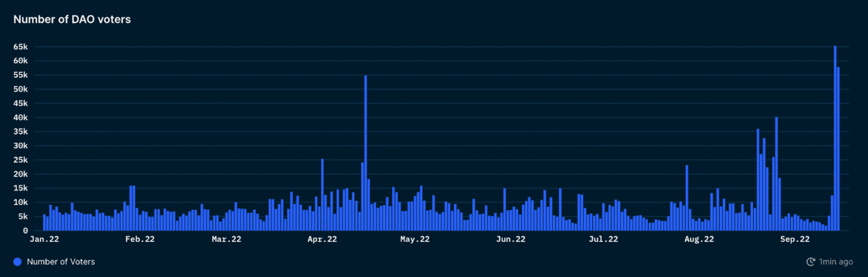Click the 55k spike bar in mid-April
868x277 pixels.
coord(366,153)
